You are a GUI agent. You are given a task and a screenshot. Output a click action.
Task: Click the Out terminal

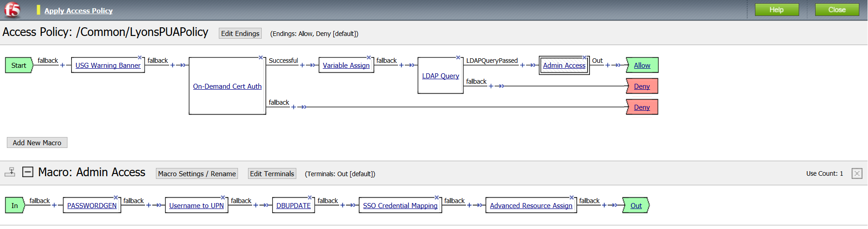(x=636, y=206)
